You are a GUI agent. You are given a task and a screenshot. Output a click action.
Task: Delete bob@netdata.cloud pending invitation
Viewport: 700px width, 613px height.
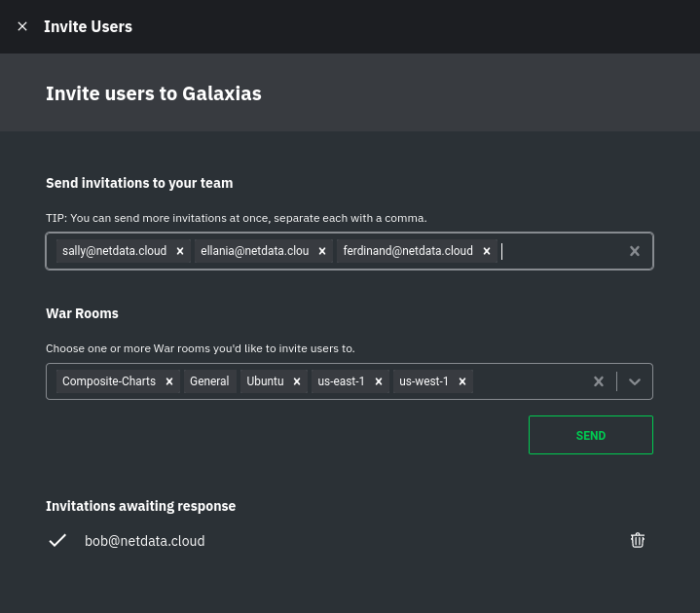[x=638, y=540]
